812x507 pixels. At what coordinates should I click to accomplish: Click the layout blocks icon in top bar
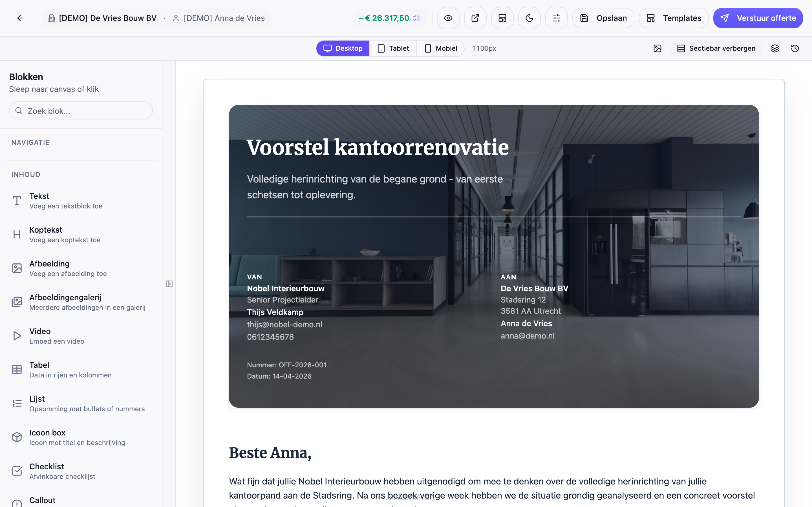tap(502, 18)
